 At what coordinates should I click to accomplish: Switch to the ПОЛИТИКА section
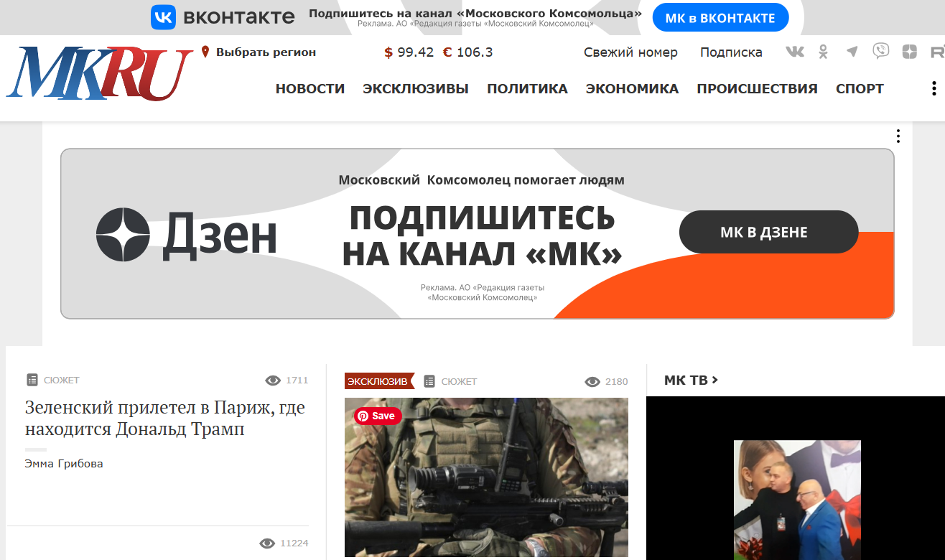pyautogui.click(x=528, y=88)
